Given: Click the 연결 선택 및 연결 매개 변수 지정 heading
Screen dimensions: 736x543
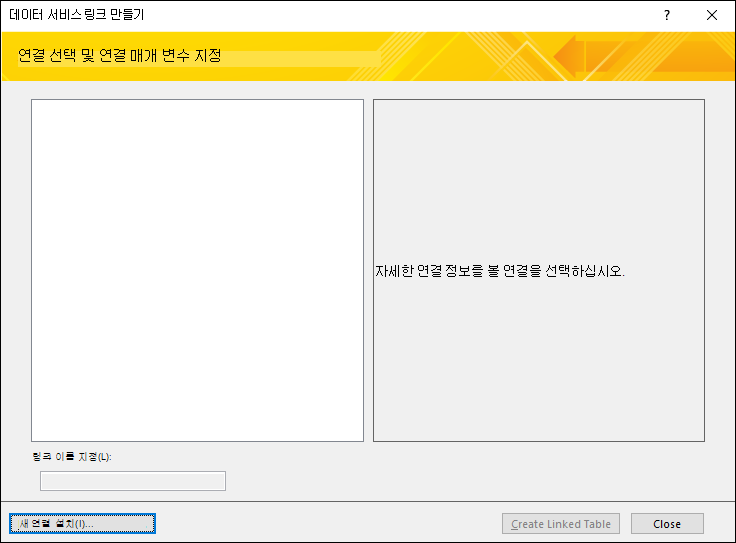Looking at the screenshot, I should [120, 55].
